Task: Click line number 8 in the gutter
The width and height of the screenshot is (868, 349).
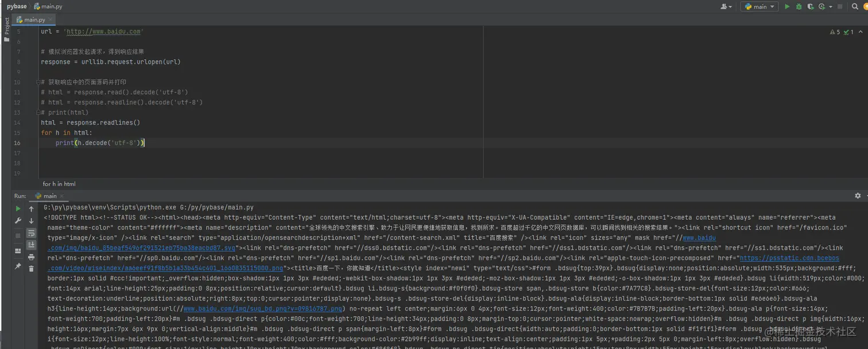Action: click(19, 62)
